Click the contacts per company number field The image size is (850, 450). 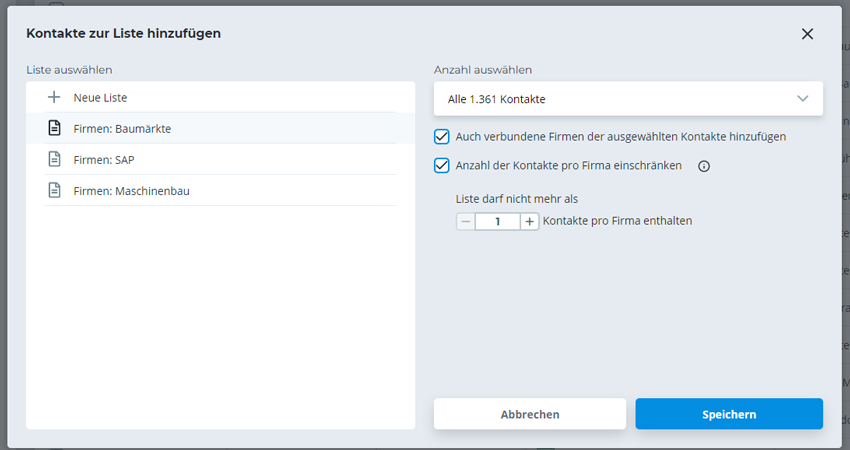(x=498, y=221)
